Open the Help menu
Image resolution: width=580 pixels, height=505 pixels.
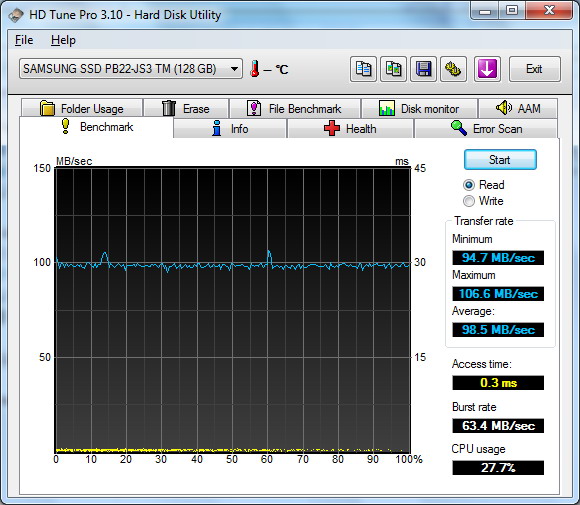coord(63,40)
